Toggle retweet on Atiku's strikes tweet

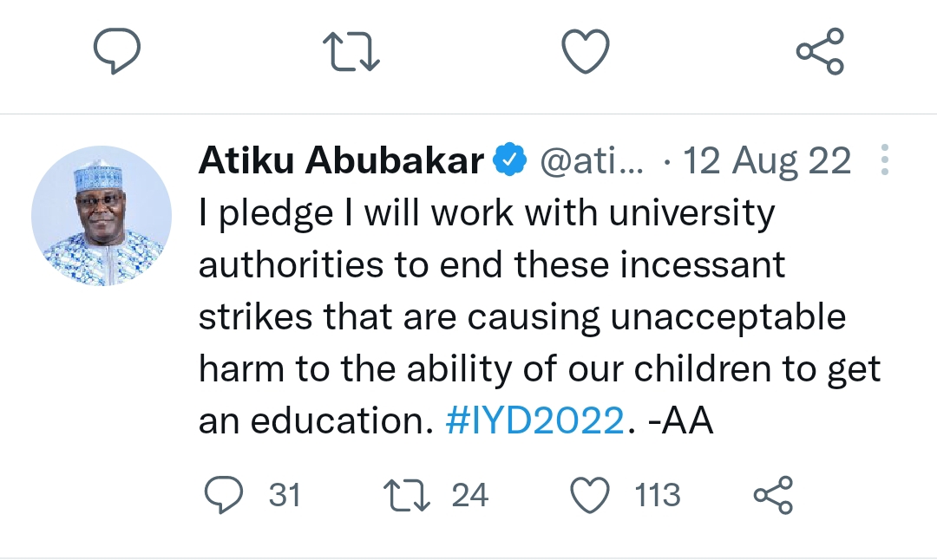tap(405, 495)
